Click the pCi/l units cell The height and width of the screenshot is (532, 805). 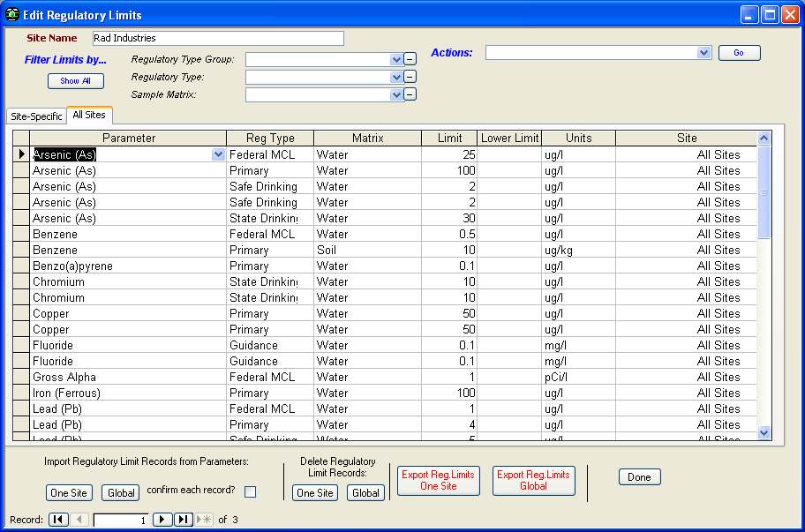click(579, 377)
